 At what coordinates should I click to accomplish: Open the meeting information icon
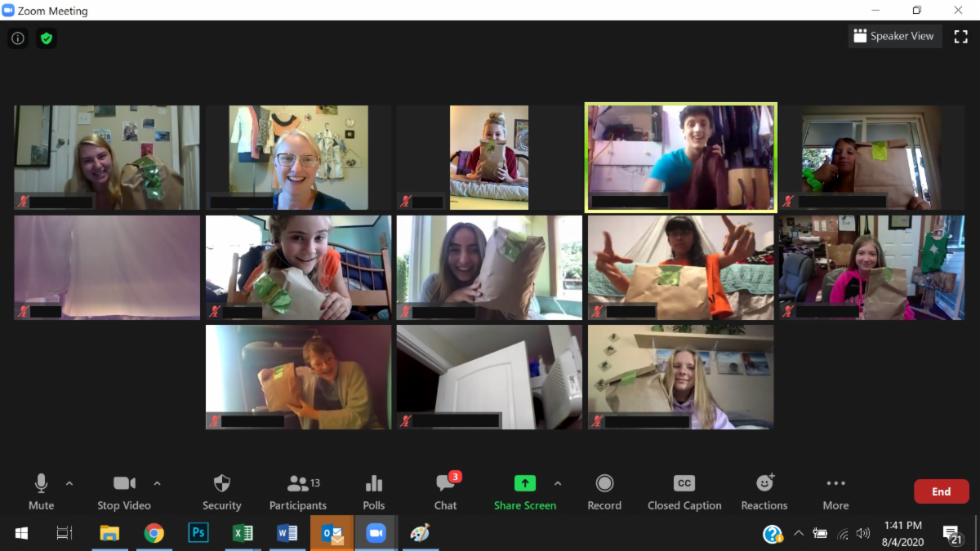pos(18,38)
